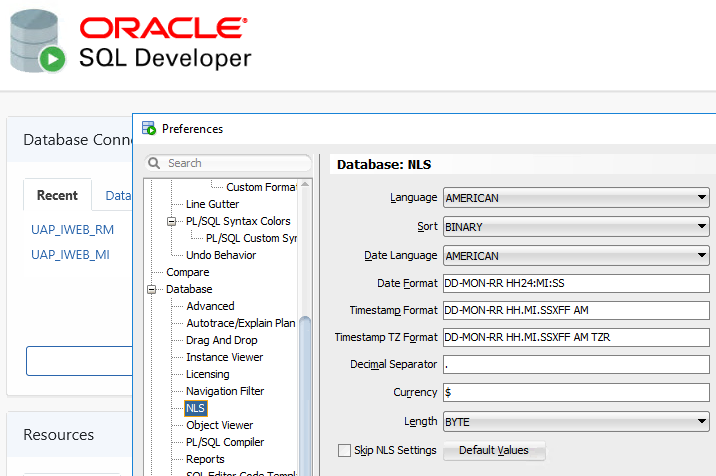Image resolution: width=716 pixels, height=476 pixels.
Task: Select the PL/SQL Syntax Colors item
Action: click(x=238, y=221)
